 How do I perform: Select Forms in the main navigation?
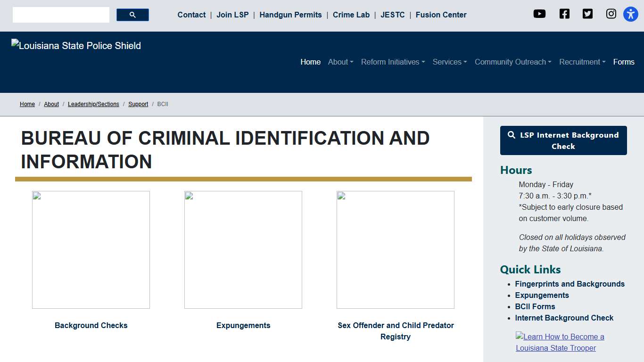pyautogui.click(x=623, y=62)
